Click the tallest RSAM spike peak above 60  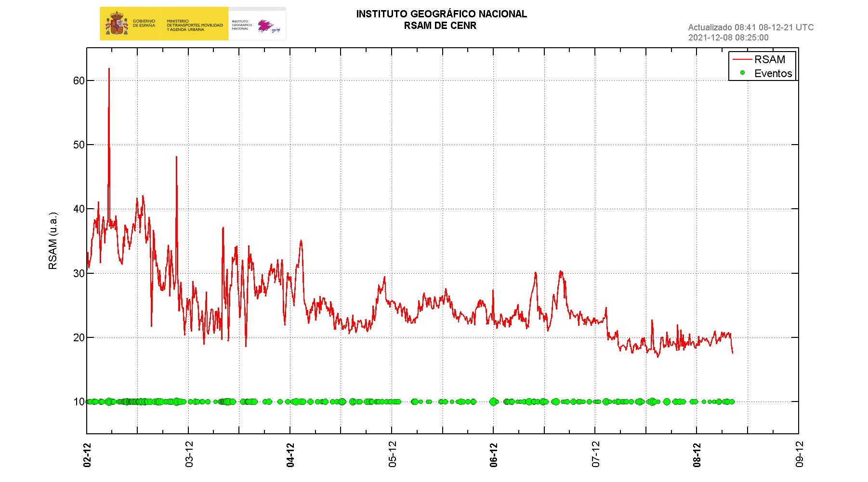(109, 69)
